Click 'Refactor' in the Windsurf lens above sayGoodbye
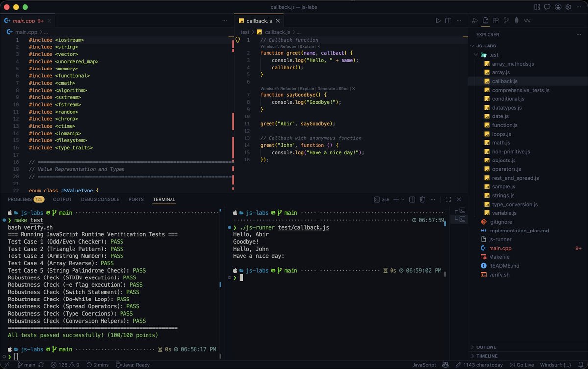This screenshot has height=369, width=588. tap(289, 89)
